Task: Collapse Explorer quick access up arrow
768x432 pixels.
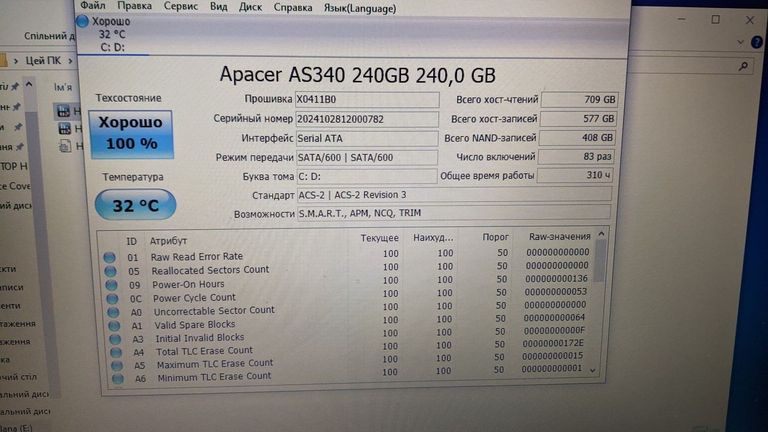Action: 29,85
